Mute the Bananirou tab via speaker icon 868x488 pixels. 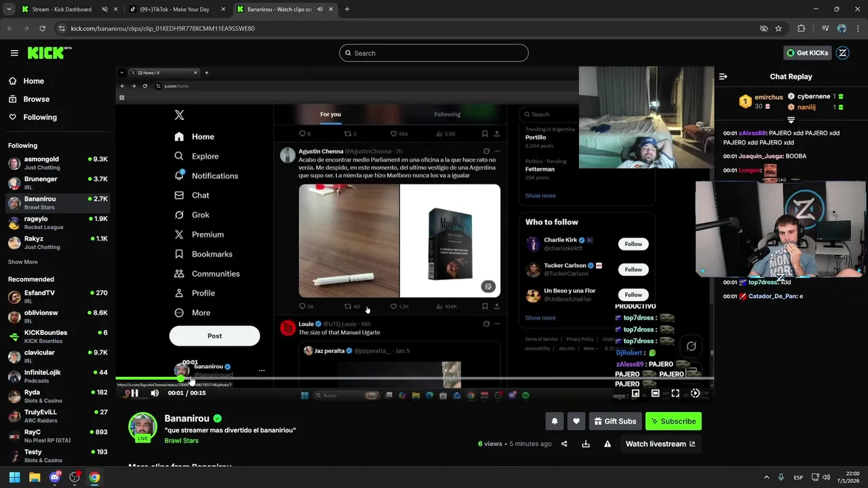(x=319, y=9)
